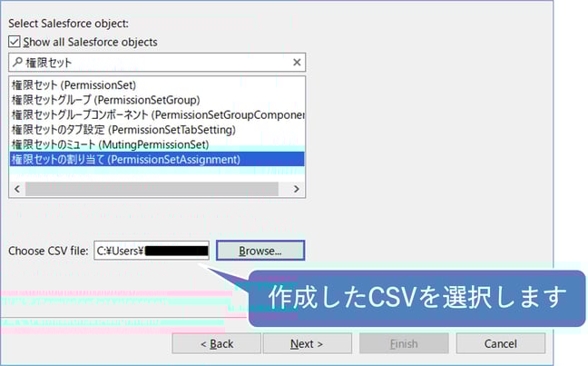This screenshot has width=588, height=366.
Task: Proceed with the Next button
Action: [307, 343]
